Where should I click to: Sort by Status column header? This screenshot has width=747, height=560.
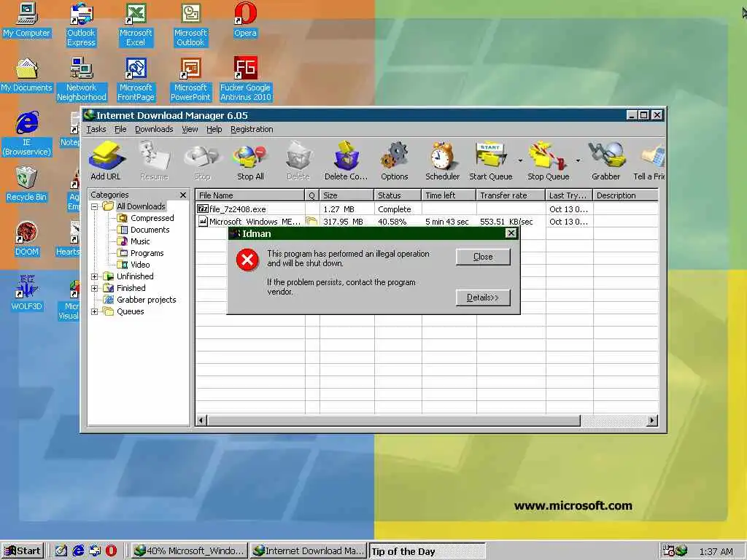click(x=398, y=195)
